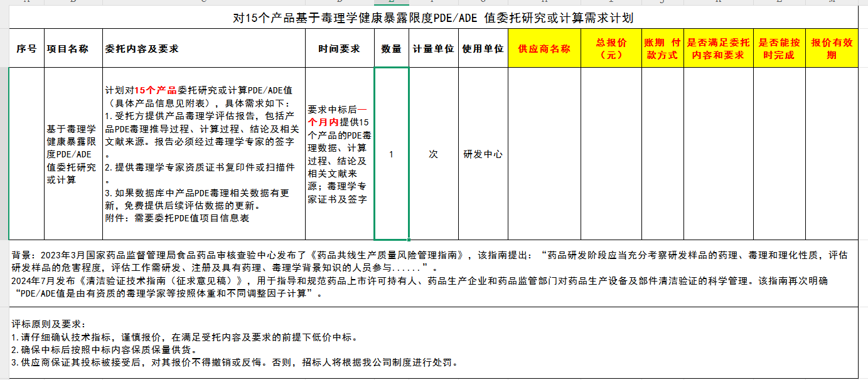This screenshot has height=380, width=868.
Task: Click the project name cell 基于毒理学健康暴露限度
Action: (72, 154)
